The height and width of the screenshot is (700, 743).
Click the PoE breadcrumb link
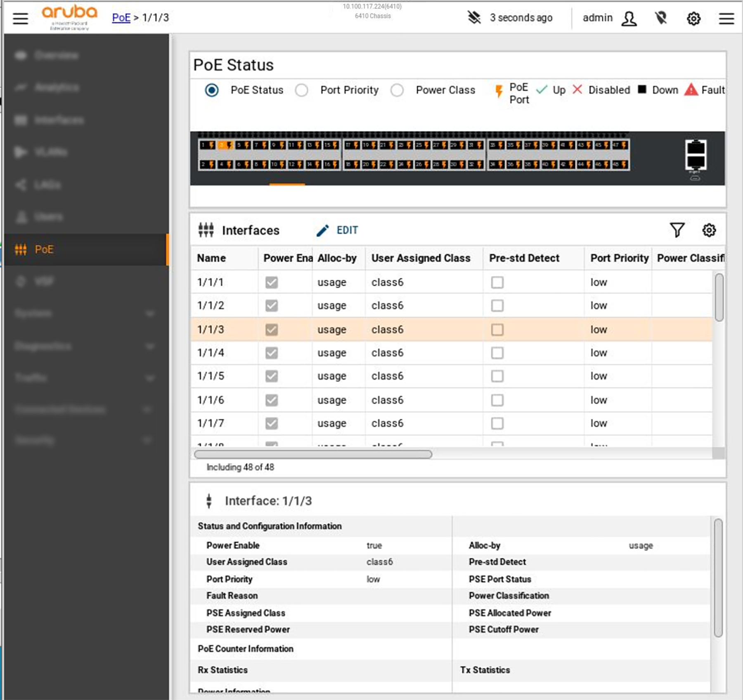(x=121, y=18)
